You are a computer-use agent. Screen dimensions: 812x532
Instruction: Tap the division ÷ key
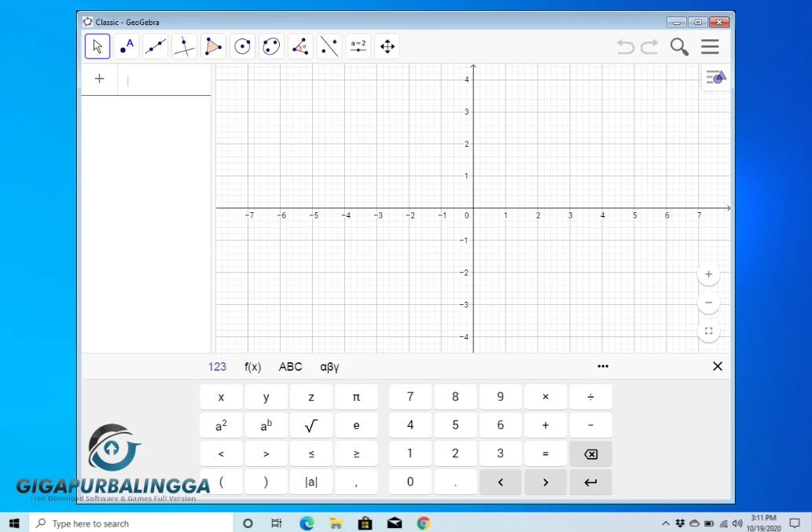(x=590, y=397)
